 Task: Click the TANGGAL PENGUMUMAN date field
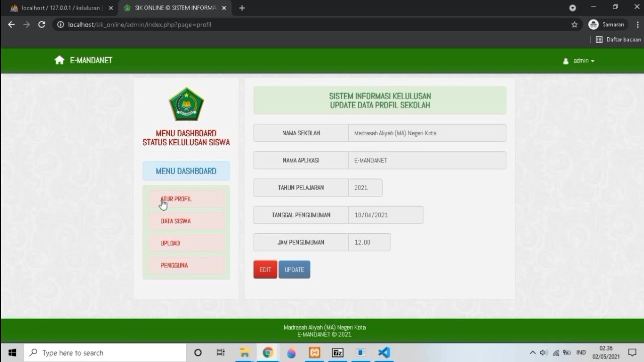(385, 215)
